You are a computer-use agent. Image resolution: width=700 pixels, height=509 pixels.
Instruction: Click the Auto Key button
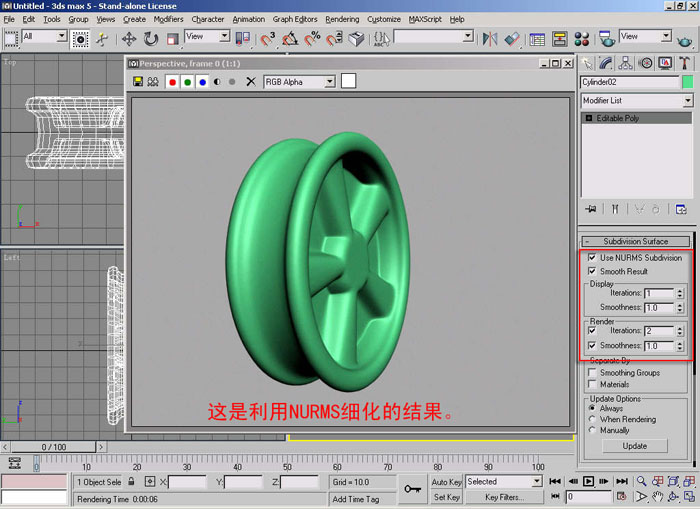(x=446, y=482)
